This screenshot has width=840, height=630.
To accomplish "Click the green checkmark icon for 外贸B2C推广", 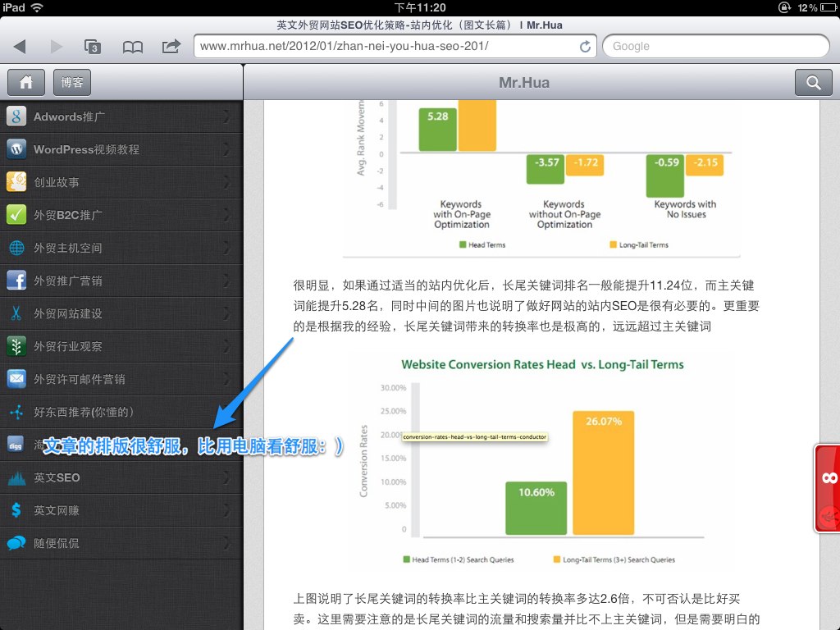I will pos(16,215).
